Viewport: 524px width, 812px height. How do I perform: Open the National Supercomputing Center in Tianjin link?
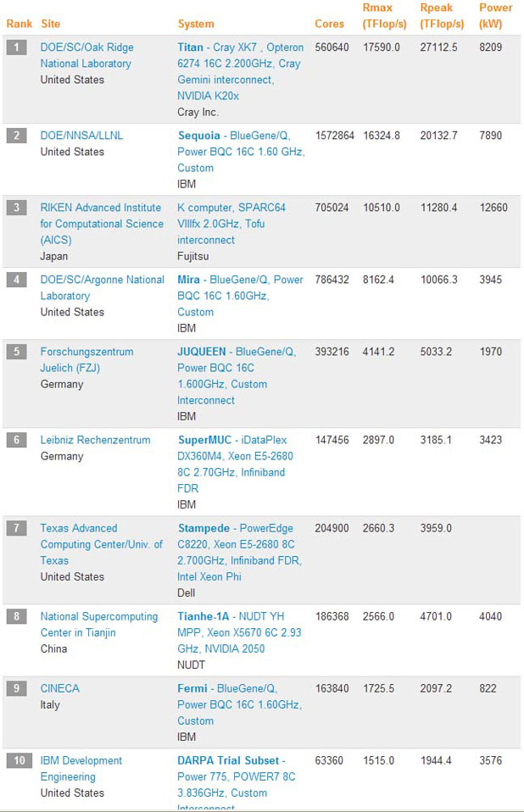coord(98,625)
